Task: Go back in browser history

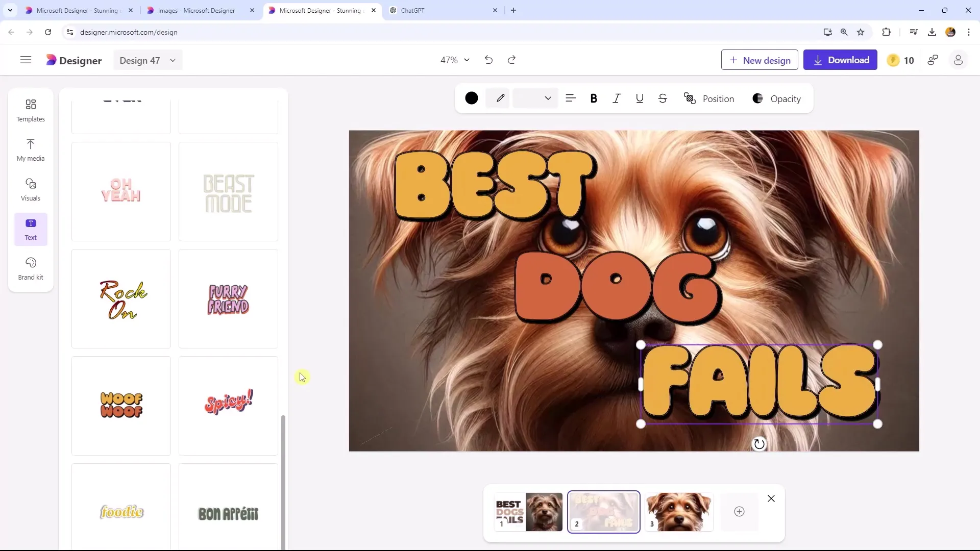Action: 11,32
